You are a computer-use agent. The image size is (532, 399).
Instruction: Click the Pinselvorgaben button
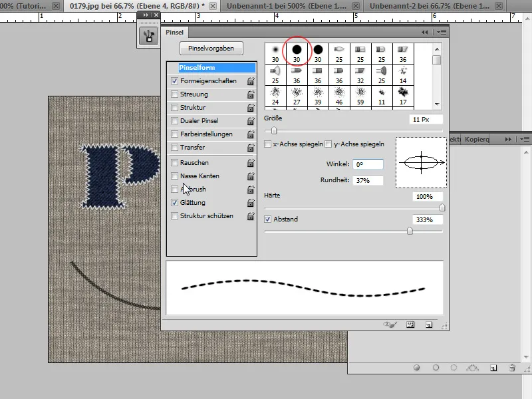coord(211,48)
